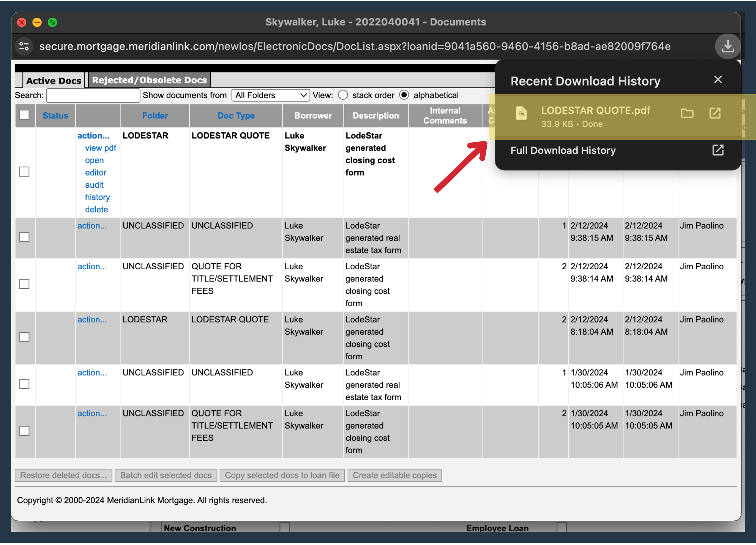Open Full Download History external link icon

[x=718, y=150]
